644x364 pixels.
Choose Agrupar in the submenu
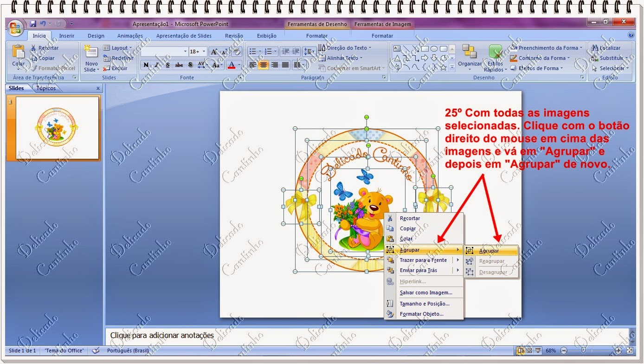point(491,251)
